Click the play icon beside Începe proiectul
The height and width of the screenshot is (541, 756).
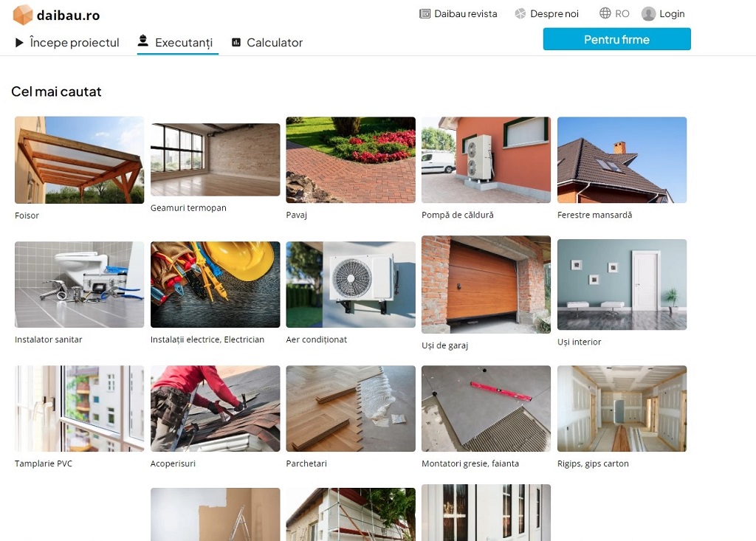[x=19, y=42]
